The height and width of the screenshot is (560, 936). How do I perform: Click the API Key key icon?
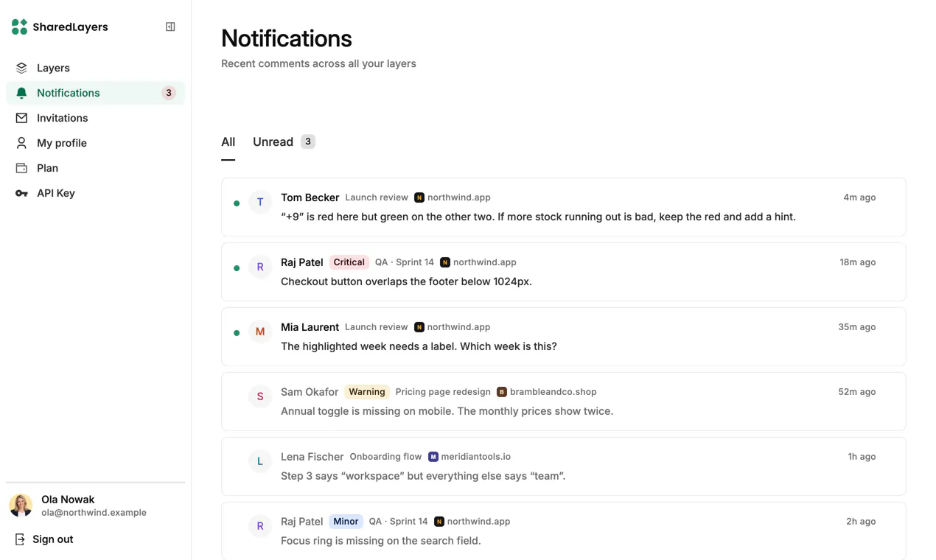(21, 193)
